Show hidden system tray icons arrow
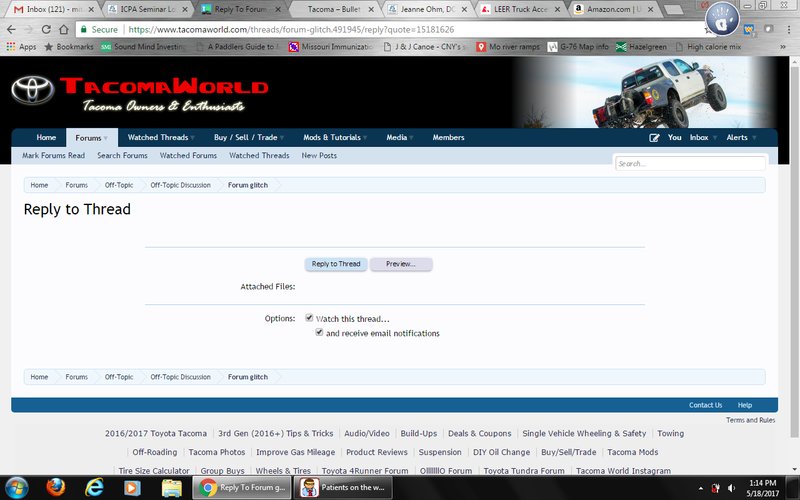Viewport: 800px width, 500px height. click(x=701, y=488)
